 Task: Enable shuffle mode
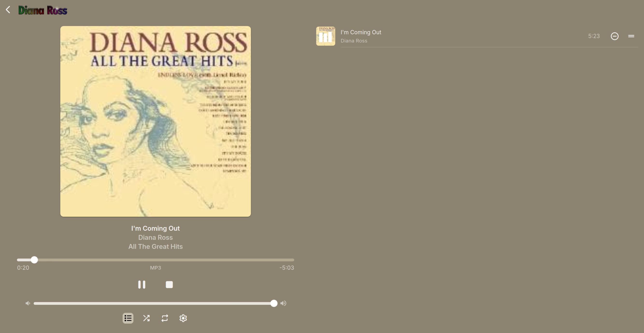(x=146, y=318)
